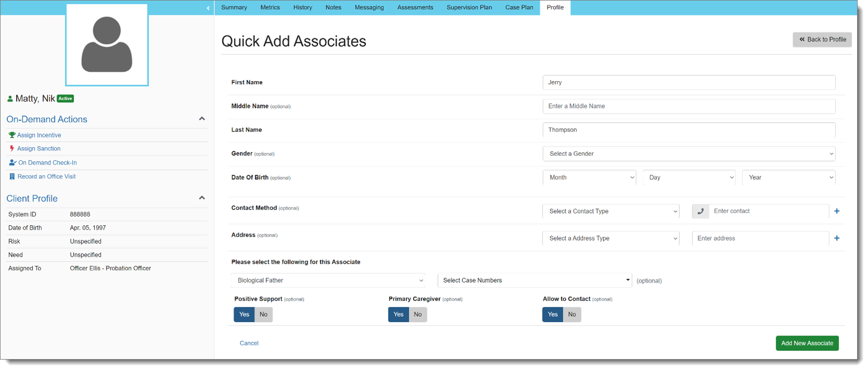Click the Record an Office Visit building icon

pyautogui.click(x=12, y=177)
